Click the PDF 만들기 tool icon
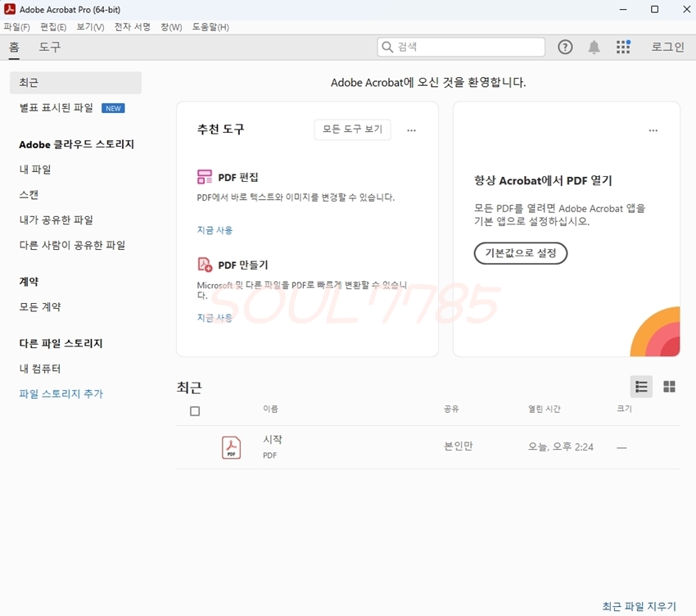The height and width of the screenshot is (616, 696). coord(205,265)
